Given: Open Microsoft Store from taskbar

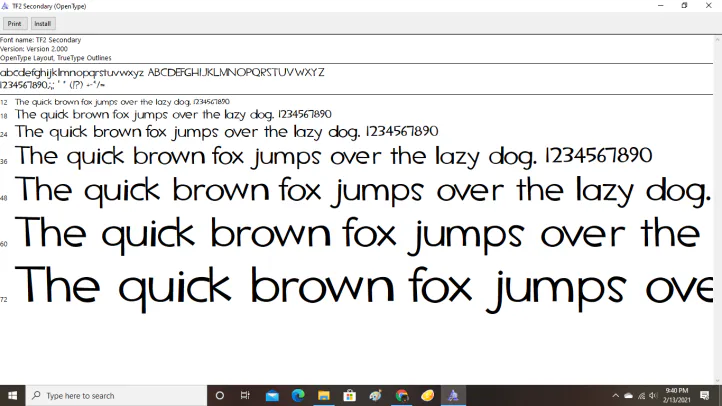Looking at the screenshot, I should (x=349, y=395).
